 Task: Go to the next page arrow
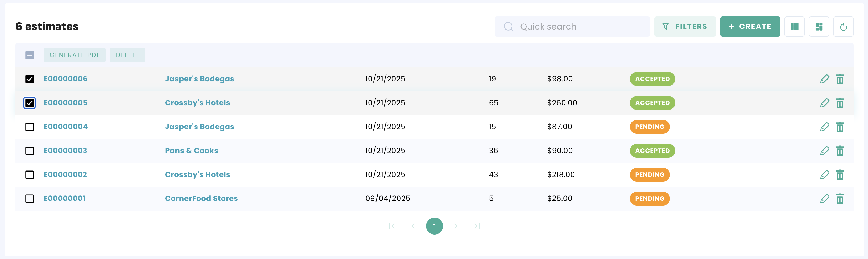point(456,226)
